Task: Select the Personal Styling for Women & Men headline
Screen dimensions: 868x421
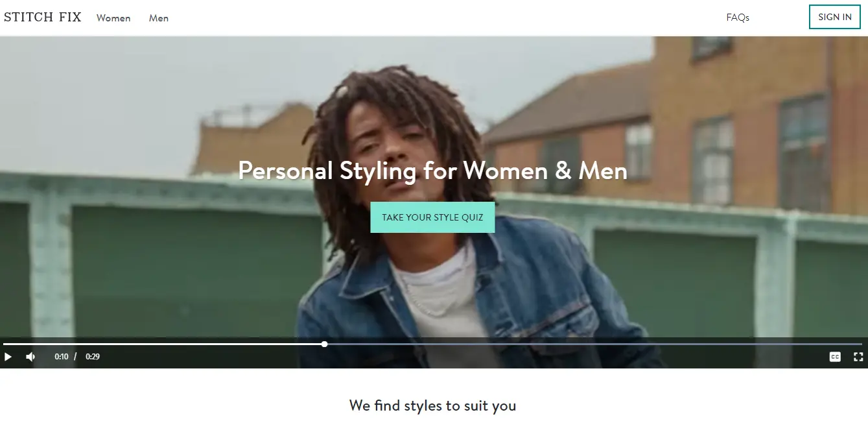Action: (x=432, y=171)
